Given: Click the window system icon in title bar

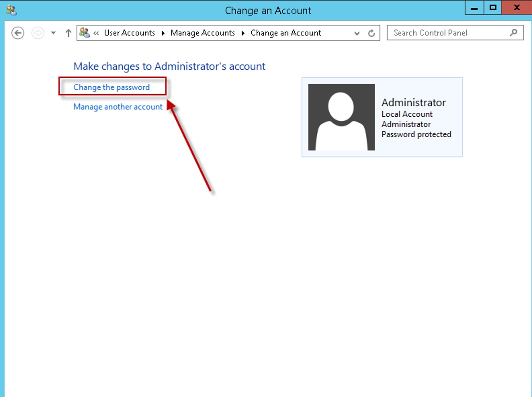Looking at the screenshot, I should tap(11, 10).
